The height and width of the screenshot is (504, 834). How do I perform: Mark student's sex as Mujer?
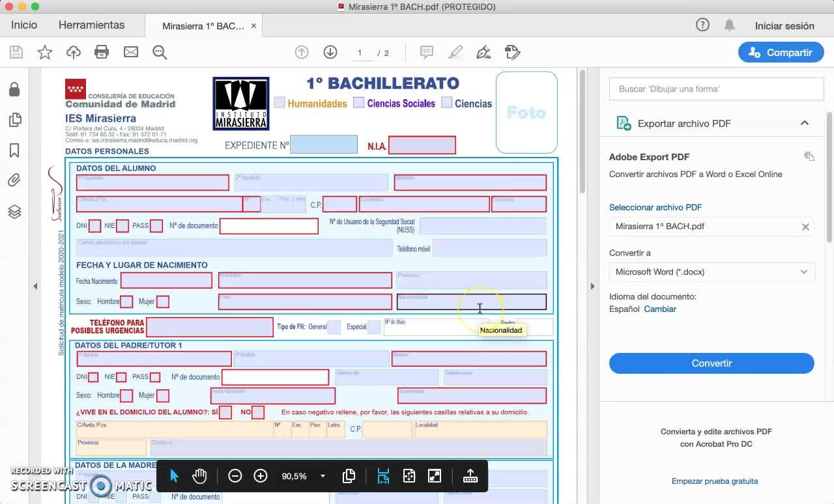pyautogui.click(x=163, y=301)
